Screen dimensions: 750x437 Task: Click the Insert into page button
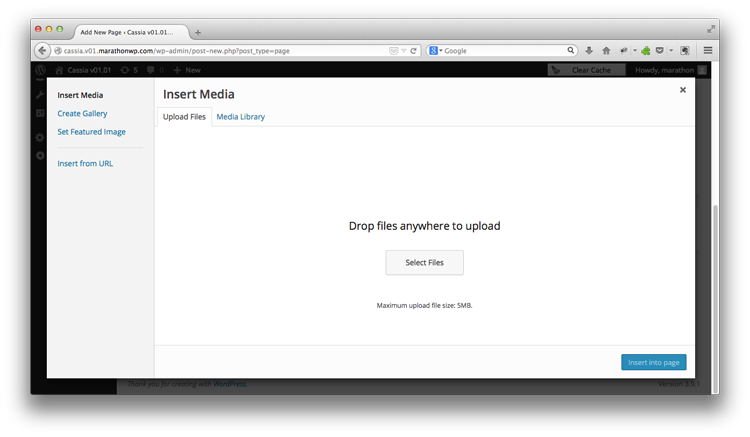(x=653, y=362)
